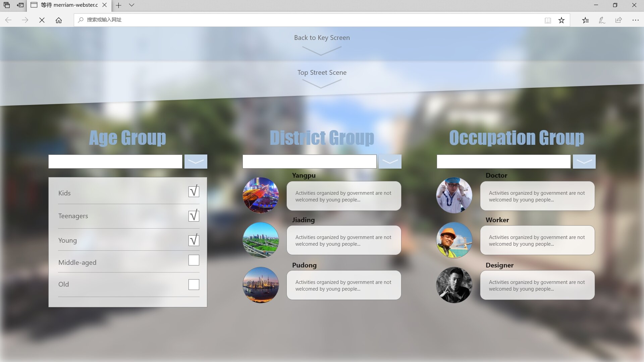Uncheck the Kids checkbox
644x362 pixels.
(x=194, y=192)
